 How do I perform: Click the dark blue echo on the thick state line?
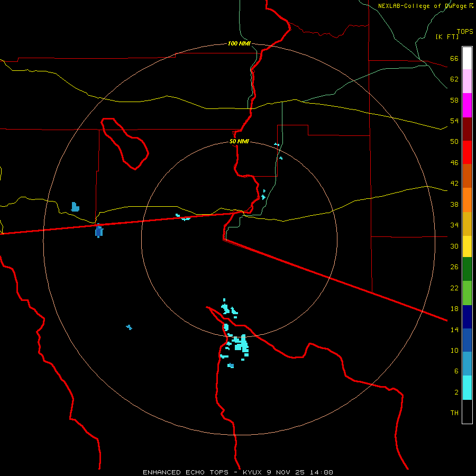tap(99, 231)
